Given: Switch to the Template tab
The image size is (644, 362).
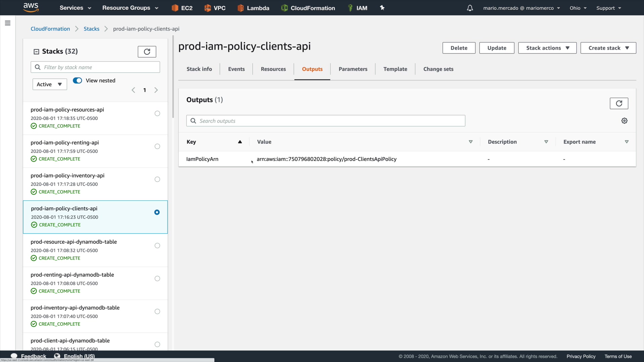Looking at the screenshot, I should point(395,69).
